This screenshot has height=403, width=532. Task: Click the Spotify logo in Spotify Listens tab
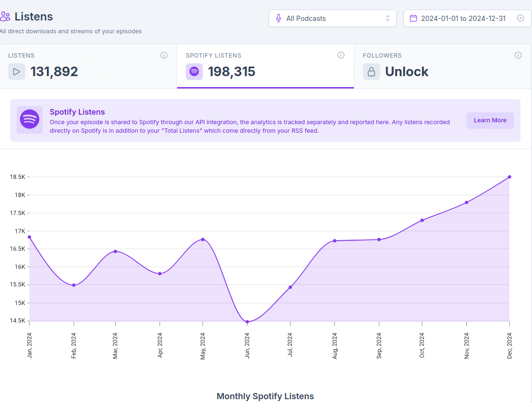[x=194, y=72]
